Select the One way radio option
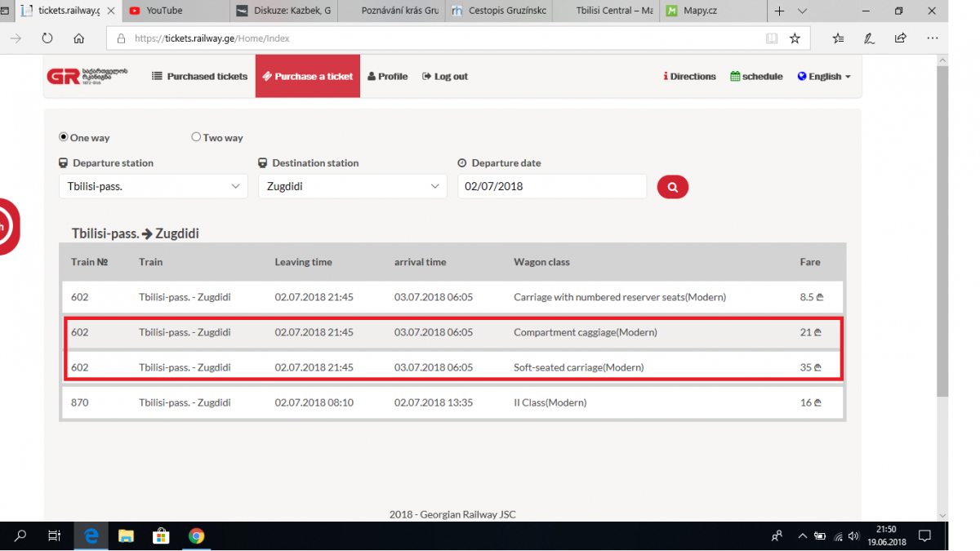The image size is (980, 551). click(x=64, y=137)
